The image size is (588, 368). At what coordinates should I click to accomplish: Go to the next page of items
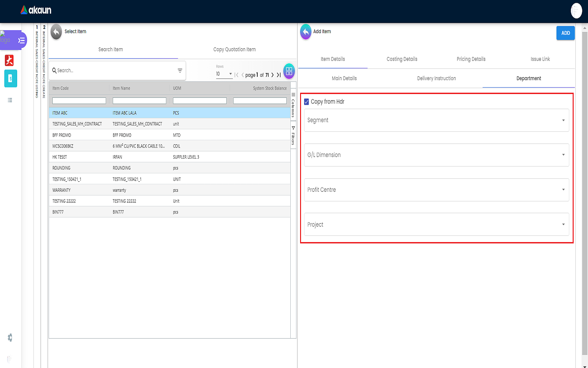point(272,75)
